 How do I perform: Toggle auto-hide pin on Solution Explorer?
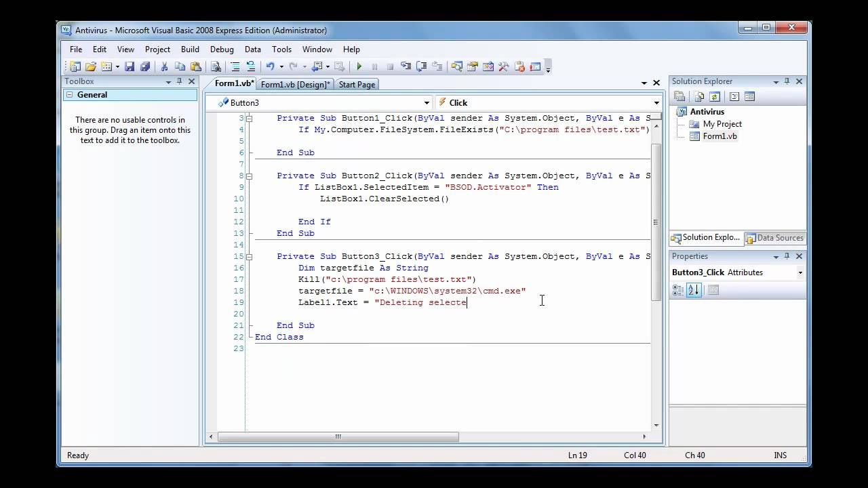(x=787, y=81)
